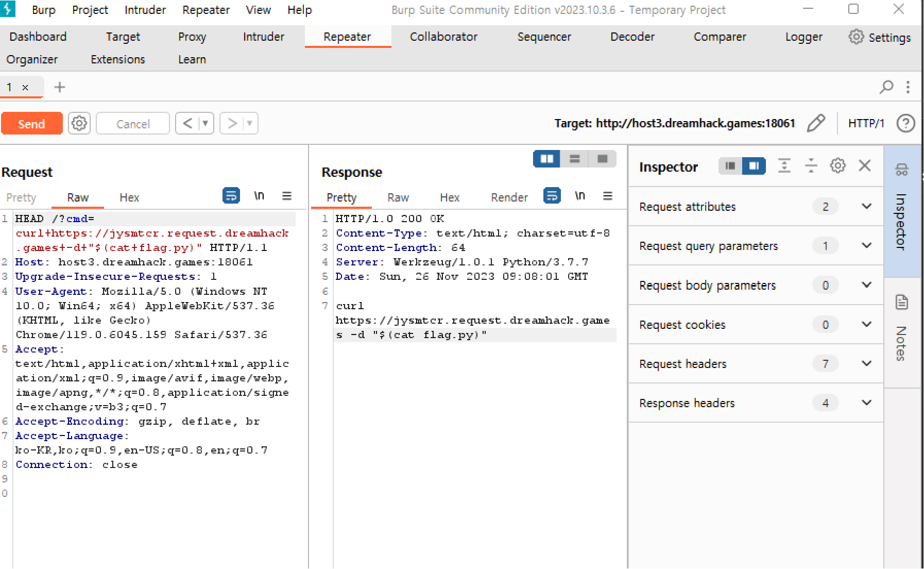Image resolution: width=924 pixels, height=569 pixels.
Task: Open the Sequencer tab
Action: [x=544, y=37]
